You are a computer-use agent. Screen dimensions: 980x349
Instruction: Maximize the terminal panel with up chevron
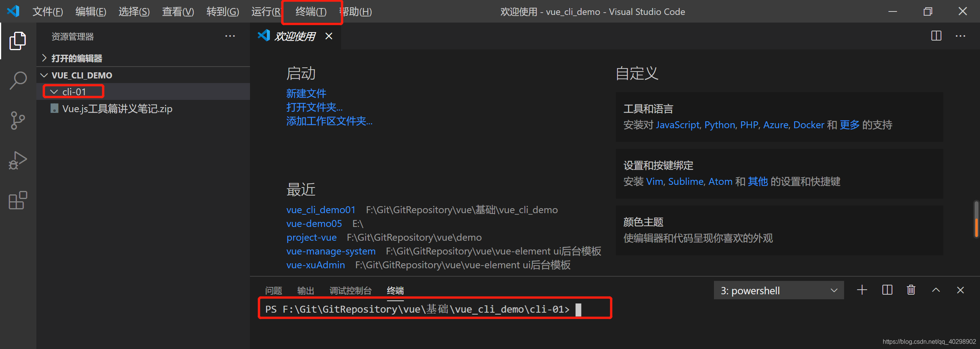[936, 290]
